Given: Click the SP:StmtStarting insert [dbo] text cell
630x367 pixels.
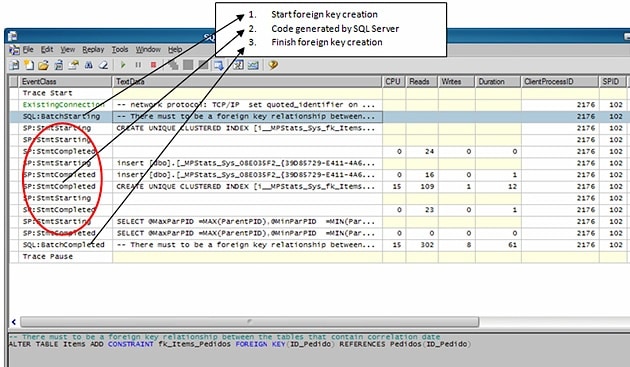Looking at the screenshot, I should (x=247, y=163).
